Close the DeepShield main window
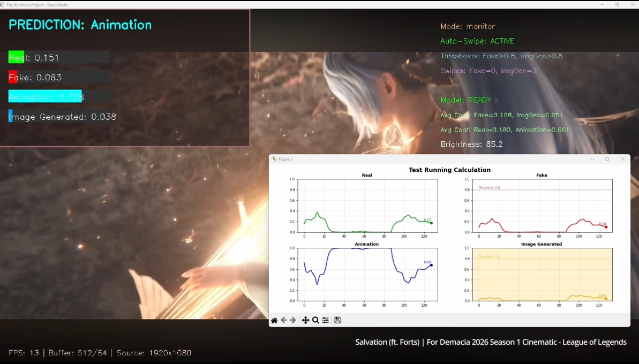This screenshot has height=364, width=639. 632,4
